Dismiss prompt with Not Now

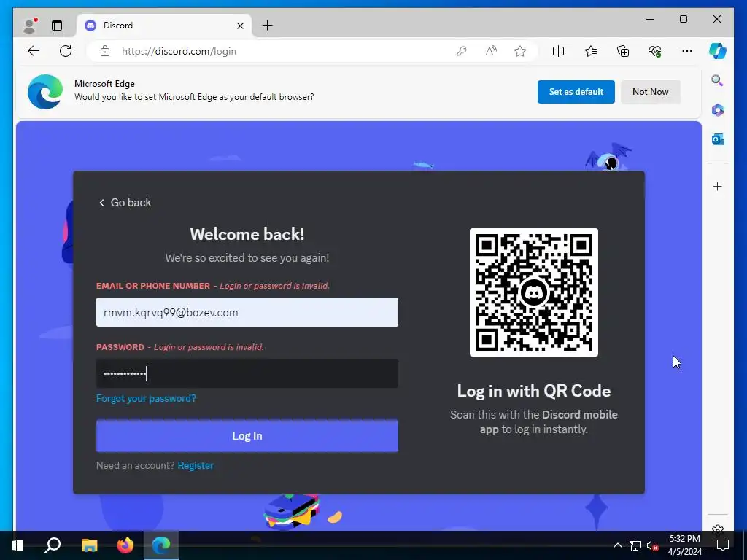(x=650, y=91)
